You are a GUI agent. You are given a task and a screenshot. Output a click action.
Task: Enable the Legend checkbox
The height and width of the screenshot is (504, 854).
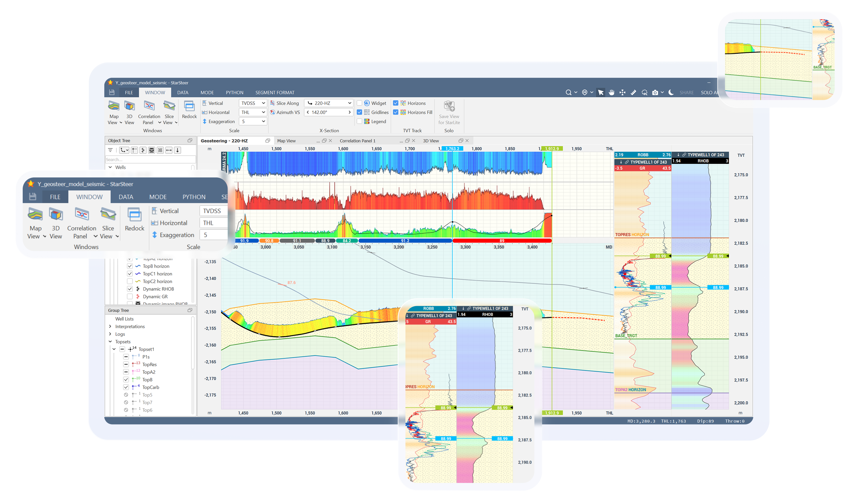click(x=359, y=121)
